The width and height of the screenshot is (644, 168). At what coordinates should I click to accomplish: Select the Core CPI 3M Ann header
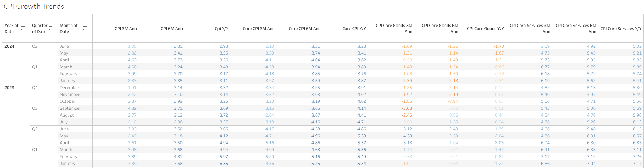coord(259,29)
